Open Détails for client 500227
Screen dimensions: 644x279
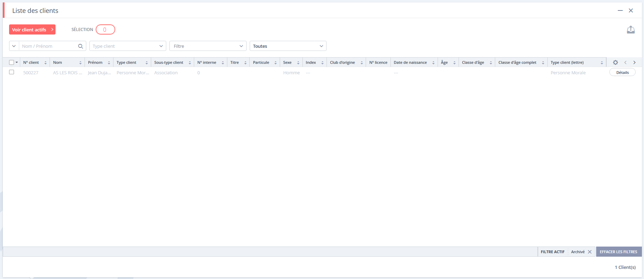pyautogui.click(x=622, y=73)
